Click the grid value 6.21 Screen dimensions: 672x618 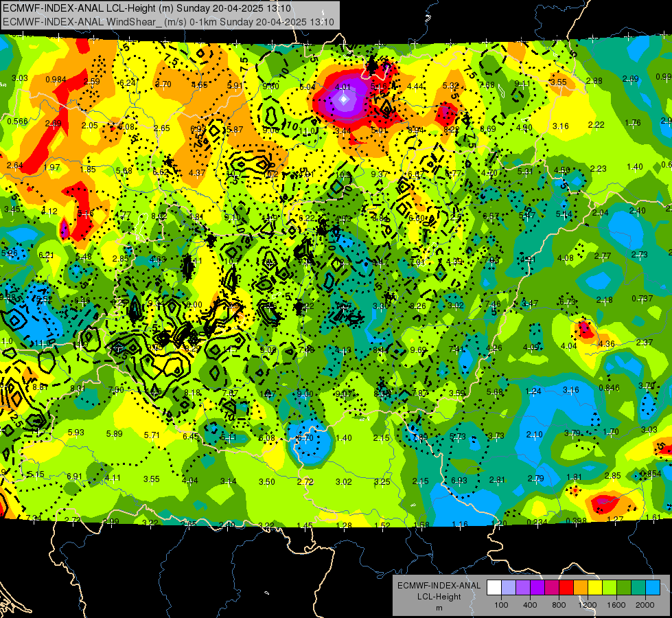pyautogui.click(x=46, y=255)
